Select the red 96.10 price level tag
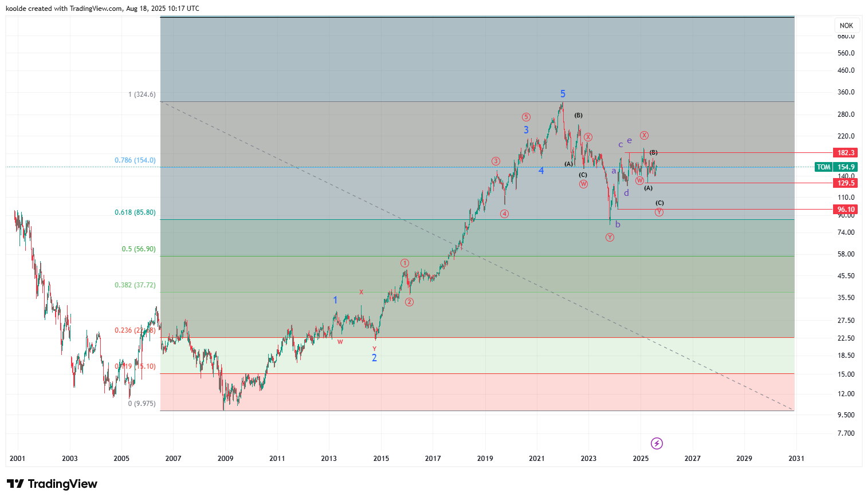Image resolution: width=868 pixels, height=501 pixels. click(x=846, y=210)
